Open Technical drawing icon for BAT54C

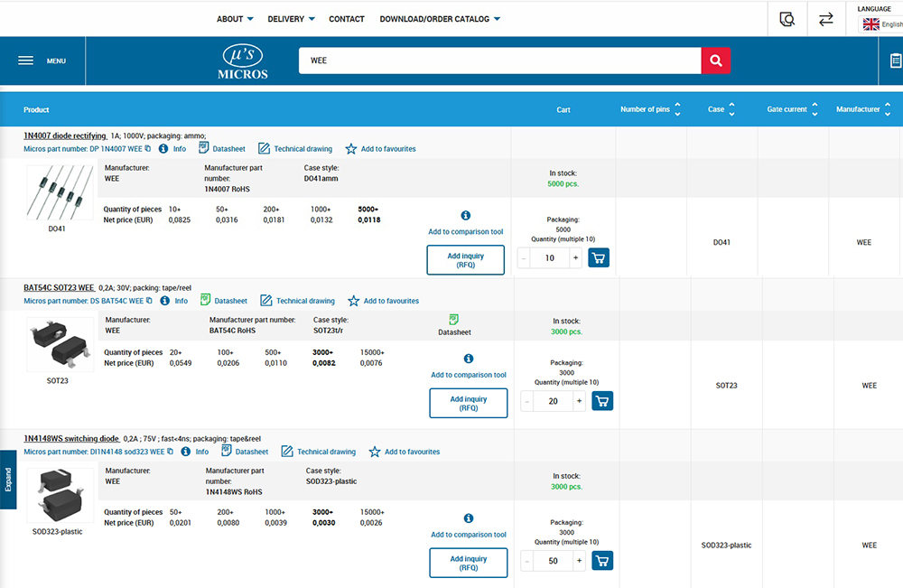[266, 301]
